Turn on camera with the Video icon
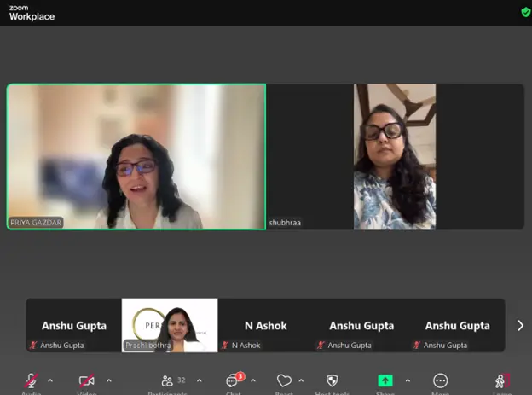This screenshot has height=395, width=532. 86,380
